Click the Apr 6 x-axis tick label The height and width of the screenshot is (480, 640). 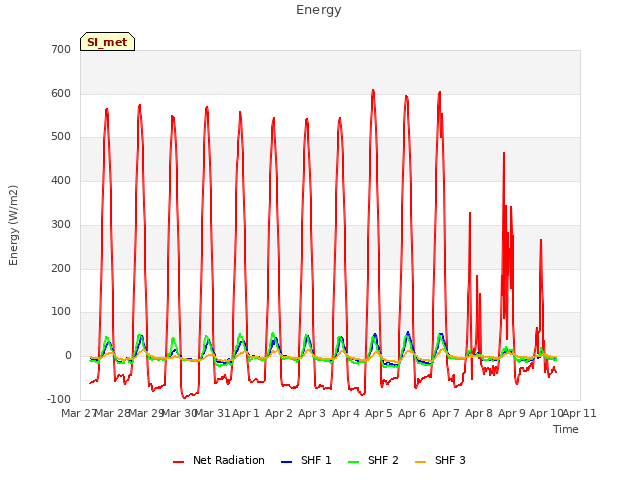tap(412, 413)
